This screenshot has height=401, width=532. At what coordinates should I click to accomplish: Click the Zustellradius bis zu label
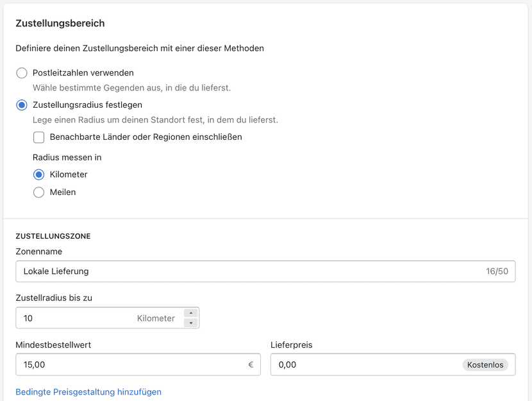click(54, 298)
